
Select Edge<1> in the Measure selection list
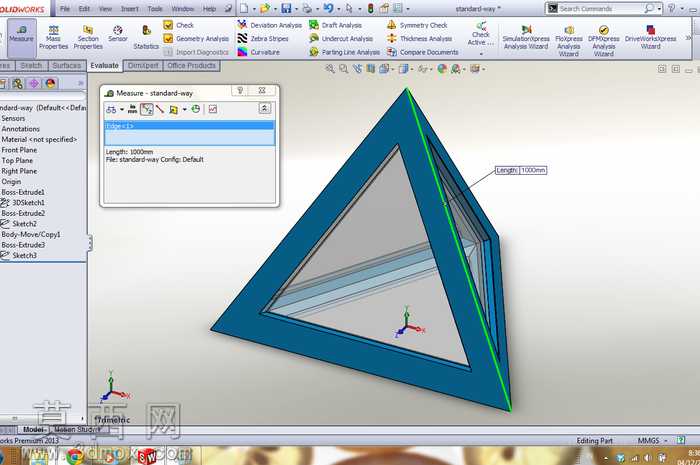pyautogui.click(x=189, y=126)
